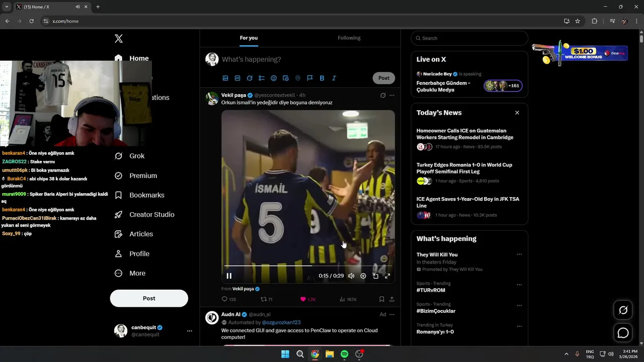Open the #TURvROM trending topic
Image resolution: width=644 pixels, height=362 pixels.
pos(431,290)
